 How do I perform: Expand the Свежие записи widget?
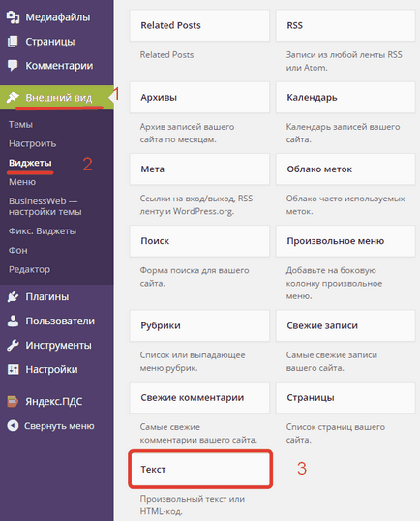[x=345, y=325]
